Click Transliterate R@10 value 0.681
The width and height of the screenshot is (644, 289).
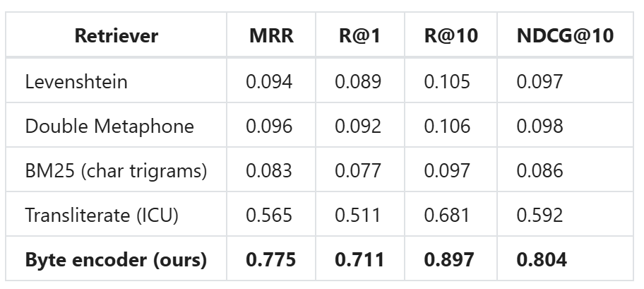point(447,215)
